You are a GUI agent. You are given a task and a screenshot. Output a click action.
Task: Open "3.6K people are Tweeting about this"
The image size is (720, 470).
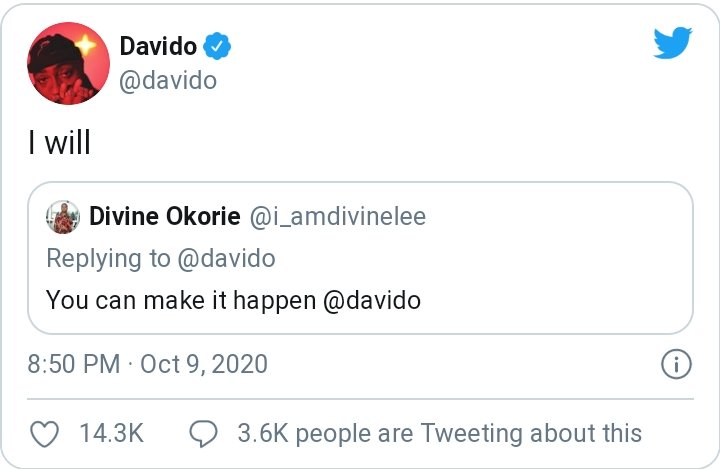pos(439,433)
